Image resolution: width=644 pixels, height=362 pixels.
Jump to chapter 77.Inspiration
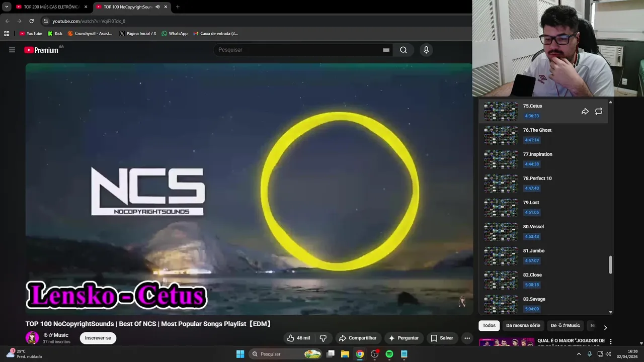543,159
